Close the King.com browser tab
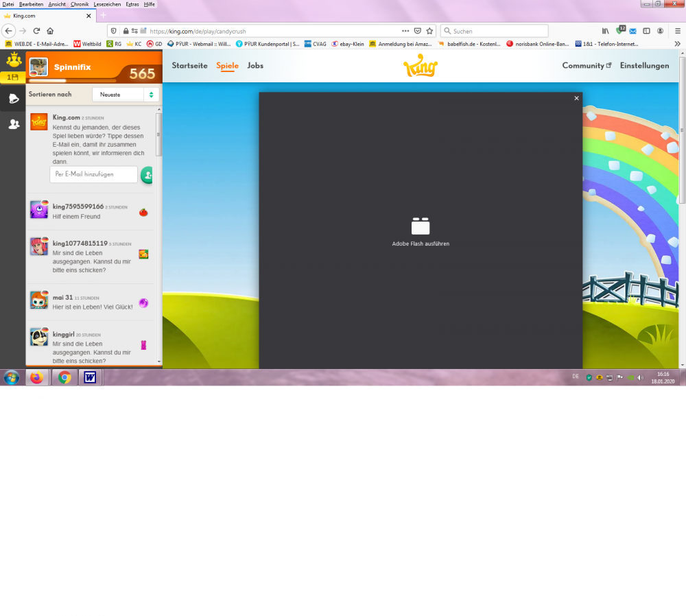Viewport: 686px width, 616px height. (x=88, y=16)
